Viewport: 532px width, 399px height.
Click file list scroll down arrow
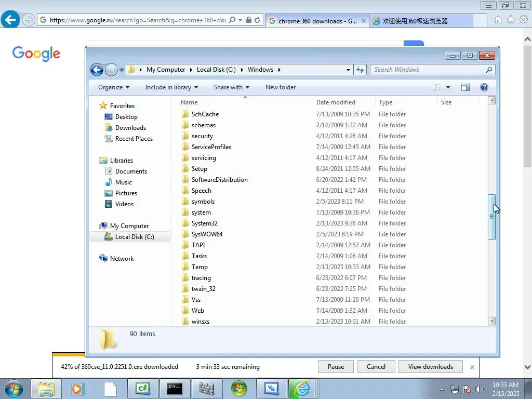click(491, 321)
